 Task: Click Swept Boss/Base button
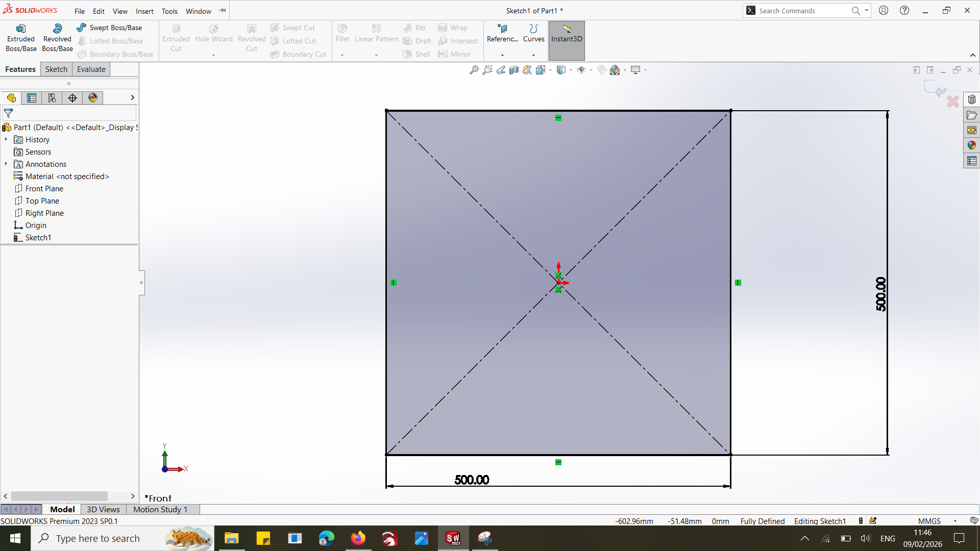[109, 28]
